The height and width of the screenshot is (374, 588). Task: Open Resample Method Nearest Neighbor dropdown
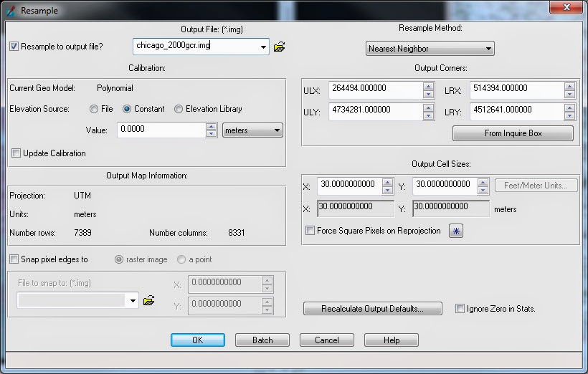pyautogui.click(x=430, y=49)
